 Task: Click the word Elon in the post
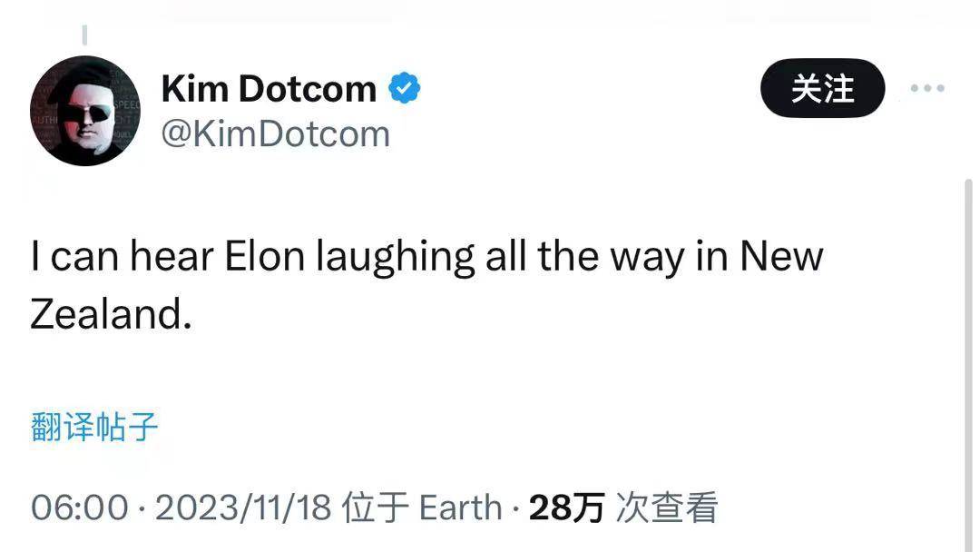[x=264, y=256]
